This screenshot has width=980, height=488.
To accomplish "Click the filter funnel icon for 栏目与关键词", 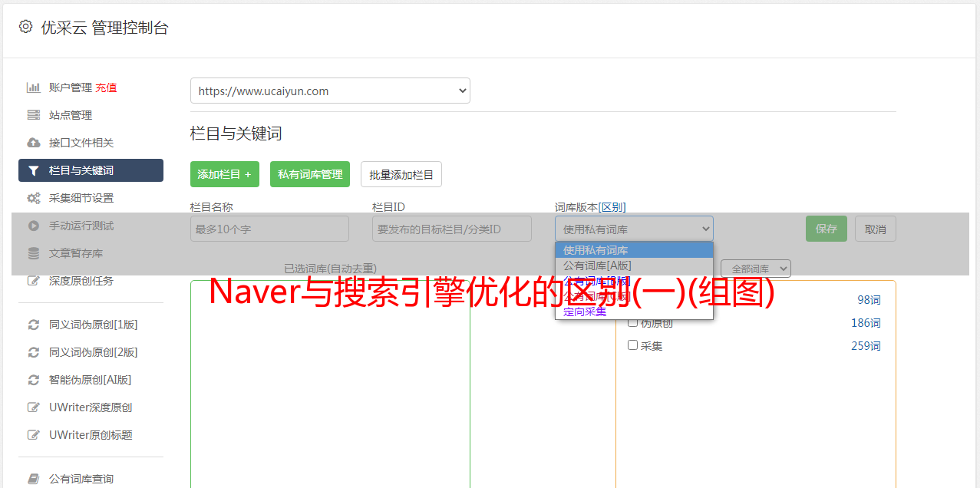I will 33,170.
